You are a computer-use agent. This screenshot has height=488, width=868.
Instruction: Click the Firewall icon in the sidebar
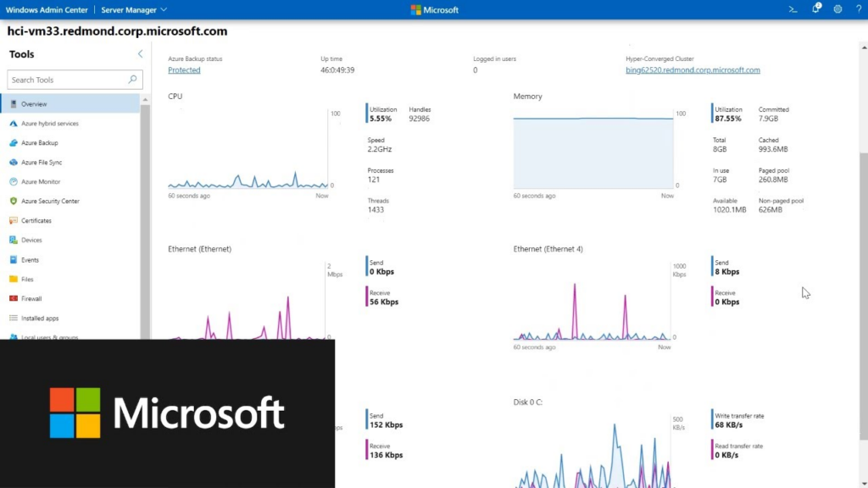pos(14,299)
